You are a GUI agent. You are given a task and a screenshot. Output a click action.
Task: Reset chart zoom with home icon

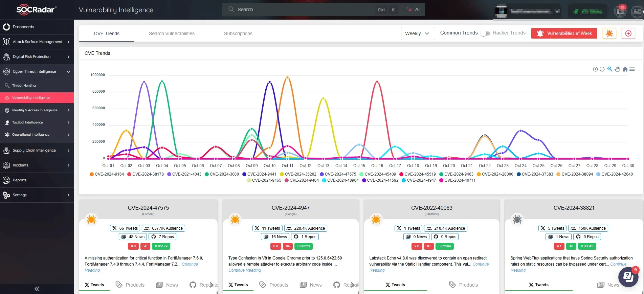(x=625, y=69)
